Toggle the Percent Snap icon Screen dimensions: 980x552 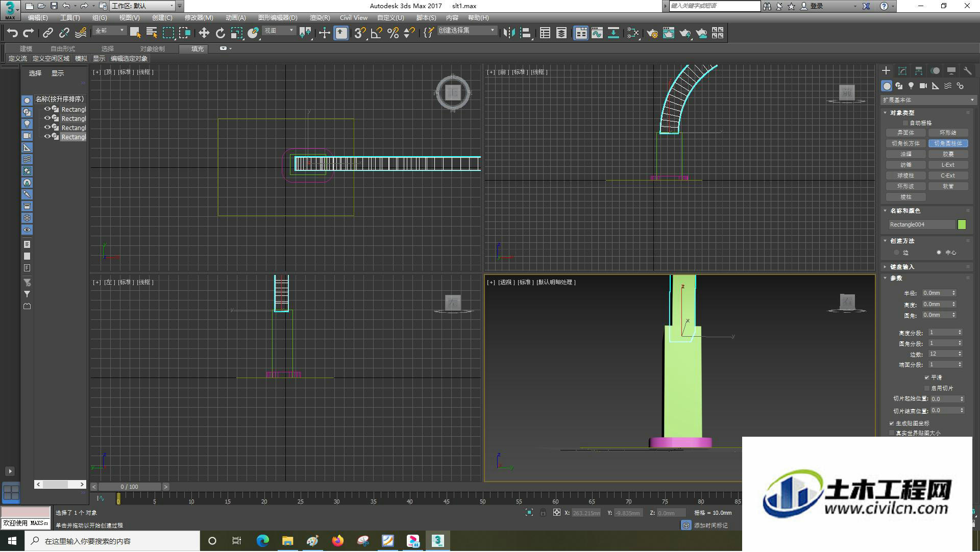point(393,33)
